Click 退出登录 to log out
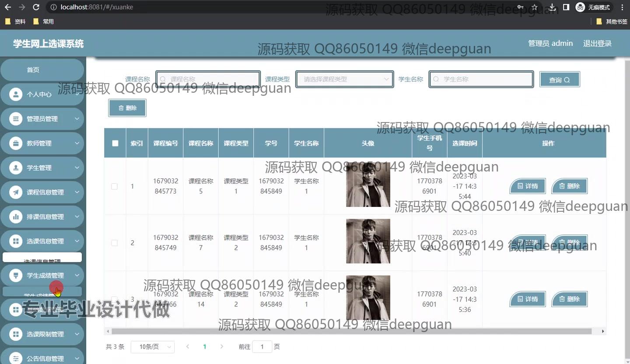Image resolution: width=630 pixels, height=364 pixels. [597, 43]
